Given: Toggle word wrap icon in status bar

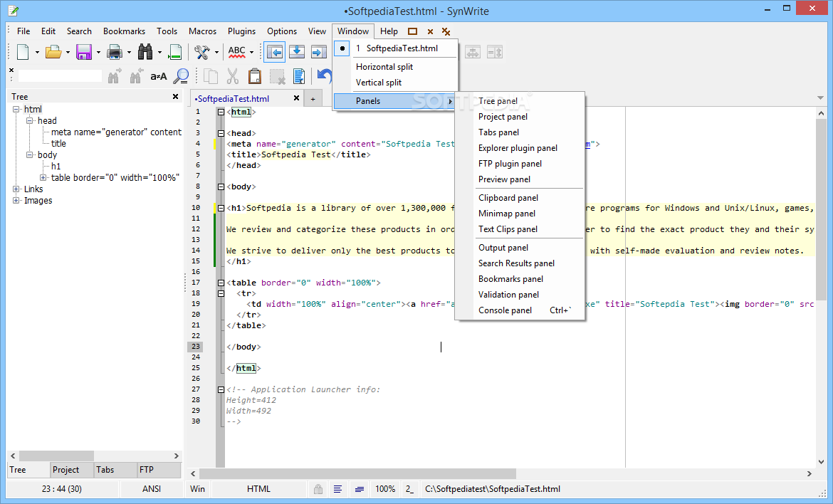Looking at the screenshot, I should coord(360,489).
